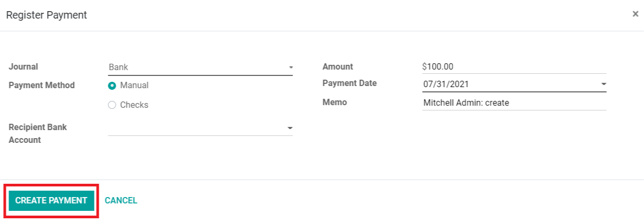This screenshot has width=644, height=222.
Task: Click the Memo field label
Action: (x=334, y=102)
